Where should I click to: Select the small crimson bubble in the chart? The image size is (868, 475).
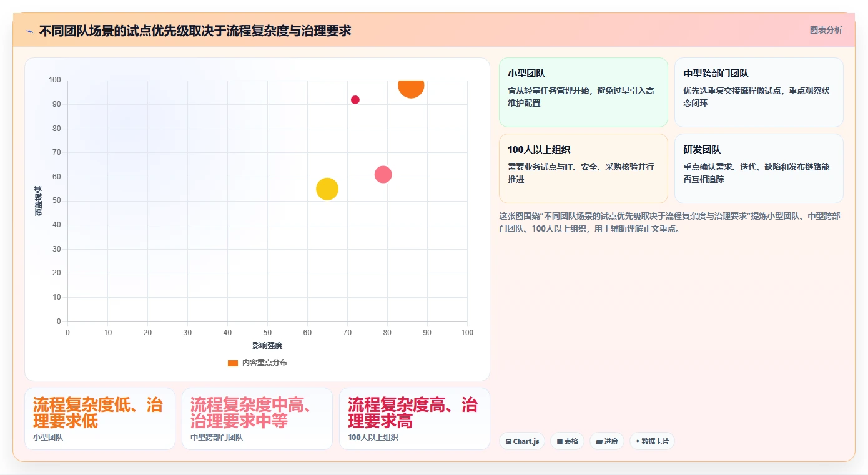pyautogui.click(x=355, y=100)
